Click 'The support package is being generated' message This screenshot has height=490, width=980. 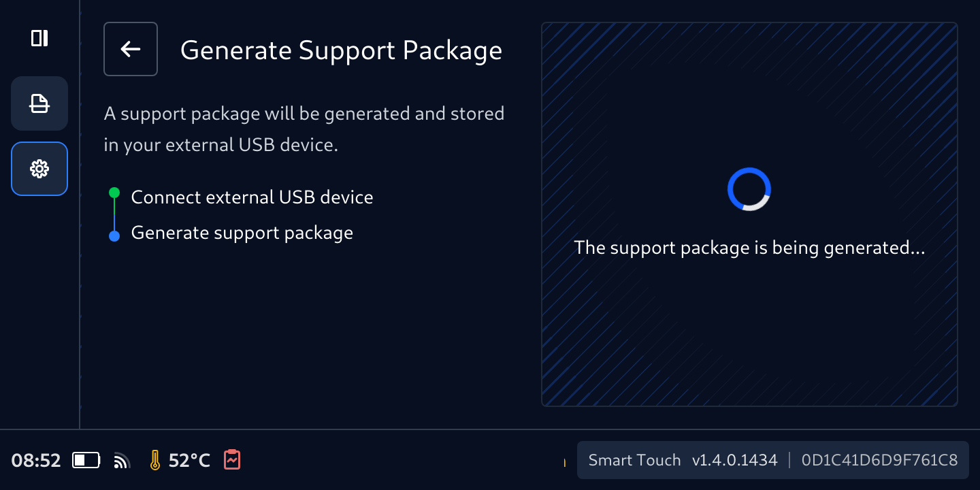(749, 248)
